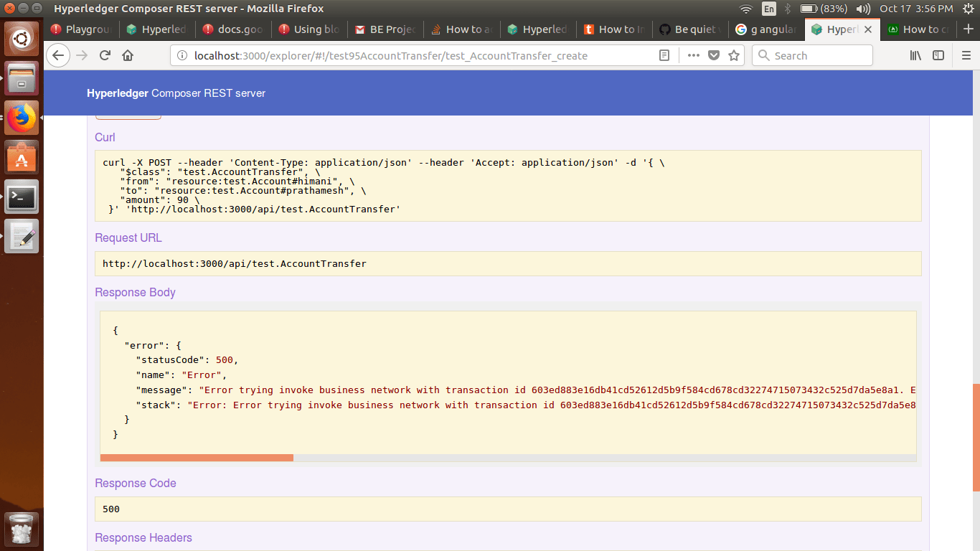The height and width of the screenshot is (551, 980).
Task: Open the Trash in the launcher
Action: (22, 529)
